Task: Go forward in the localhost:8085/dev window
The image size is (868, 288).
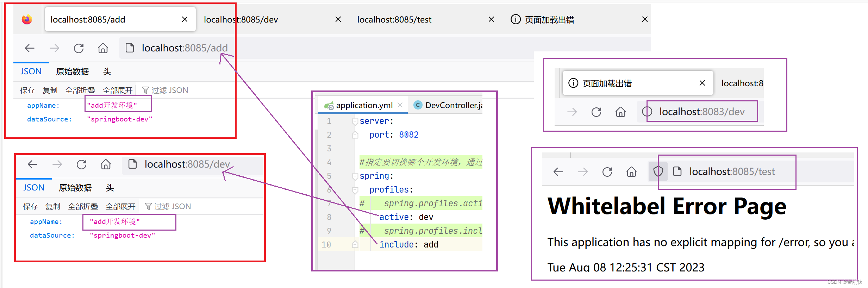Action: (x=57, y=164)
